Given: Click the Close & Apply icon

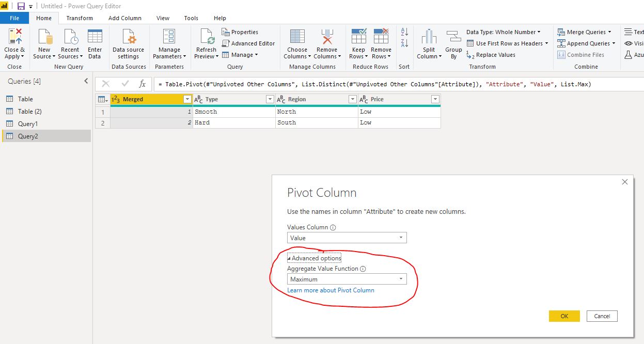Looking at the screenshot, I should tap(14, 37).
